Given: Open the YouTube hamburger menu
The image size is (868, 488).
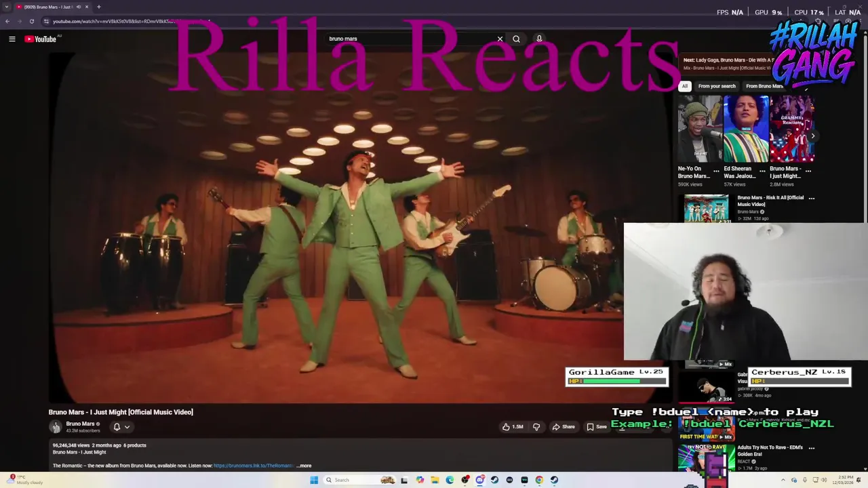Looking at the screenshot, I should pos(12,39).
